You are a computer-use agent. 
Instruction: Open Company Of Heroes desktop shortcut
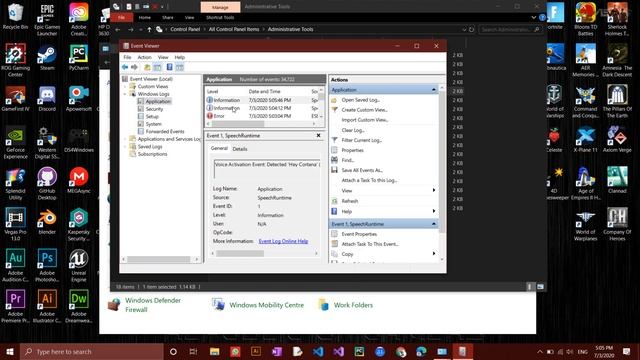pyautogui.click(x=617, y=224)
